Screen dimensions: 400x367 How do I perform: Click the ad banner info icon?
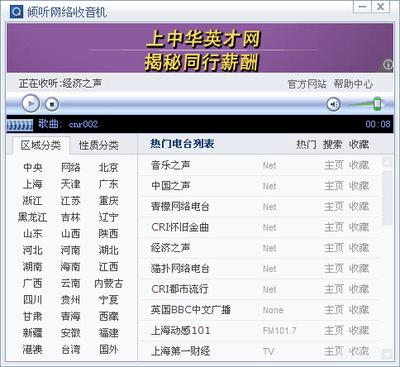388,64
